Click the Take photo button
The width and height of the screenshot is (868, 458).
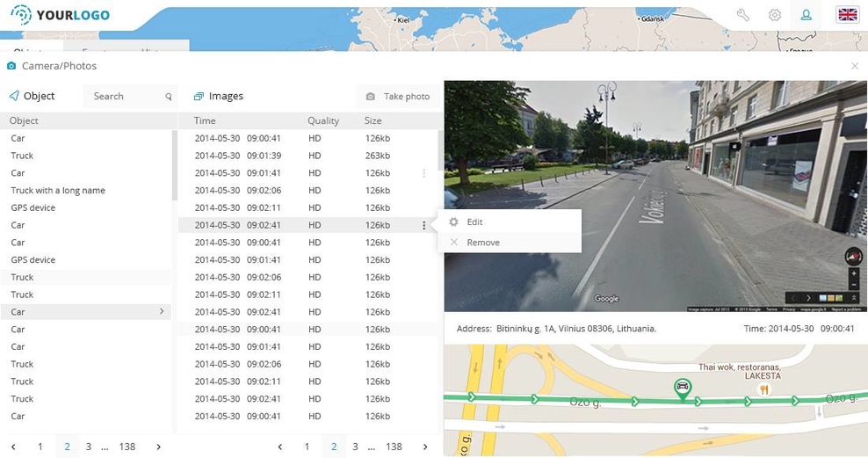pos(398,97)
